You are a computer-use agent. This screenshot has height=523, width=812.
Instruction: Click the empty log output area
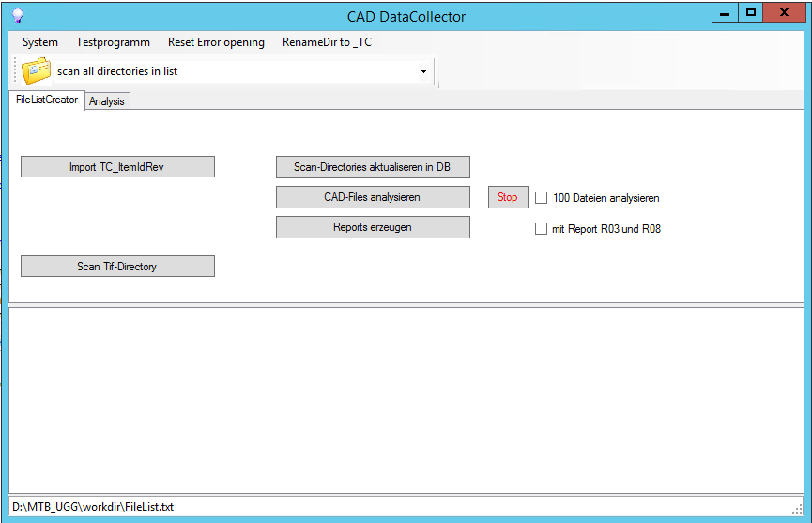406,399
